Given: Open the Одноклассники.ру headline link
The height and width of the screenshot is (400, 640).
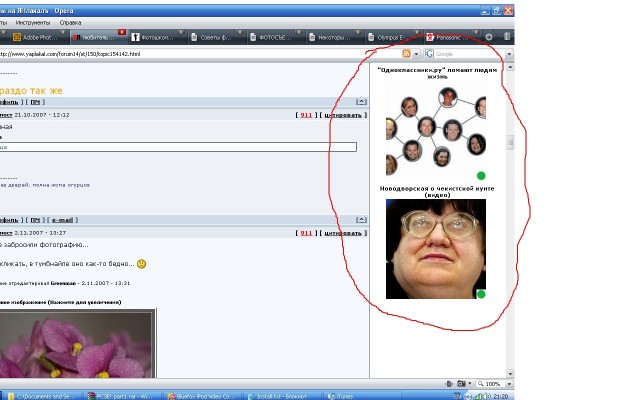Looking at the screenshot, I should pyautogui.click(x=437, y=73).
